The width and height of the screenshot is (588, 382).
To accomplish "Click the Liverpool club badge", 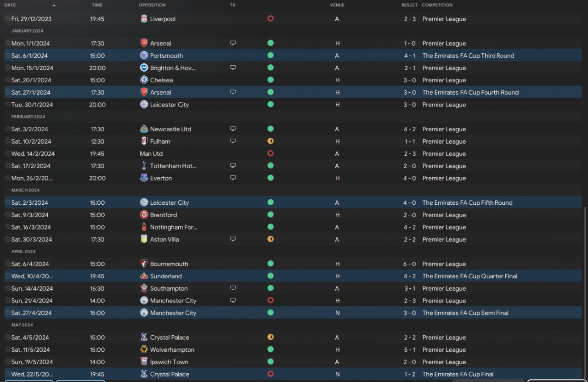I will click(x=144, y=19).
